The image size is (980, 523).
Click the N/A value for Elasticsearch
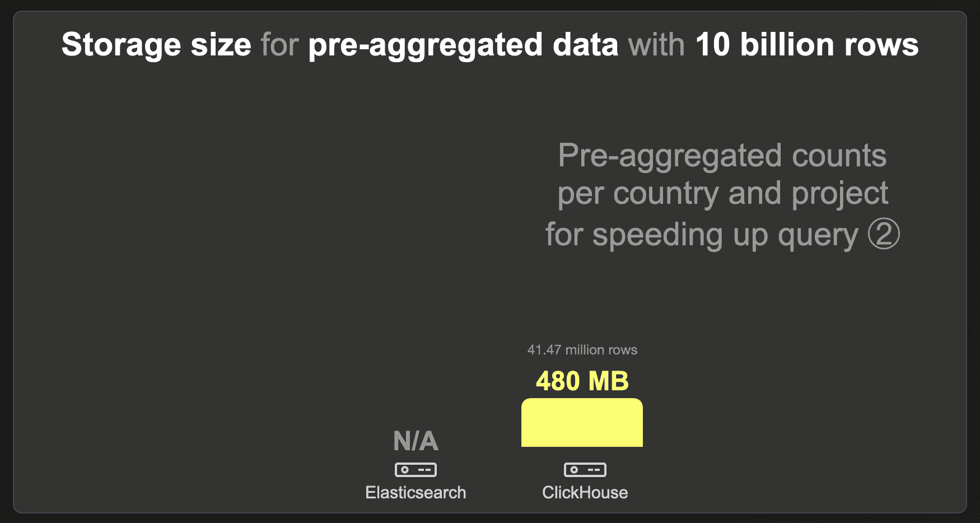(416, 441)
